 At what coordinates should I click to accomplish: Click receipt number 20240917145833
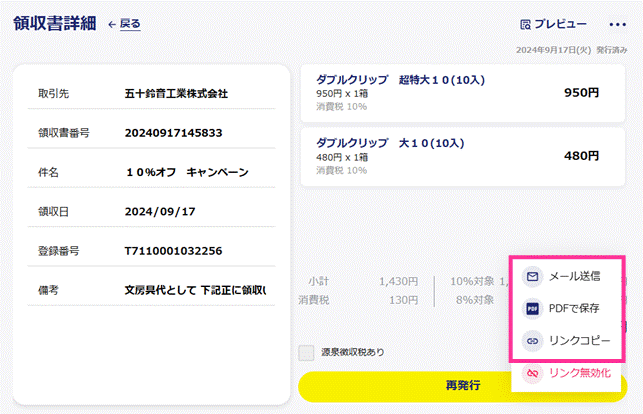(173, 133)
